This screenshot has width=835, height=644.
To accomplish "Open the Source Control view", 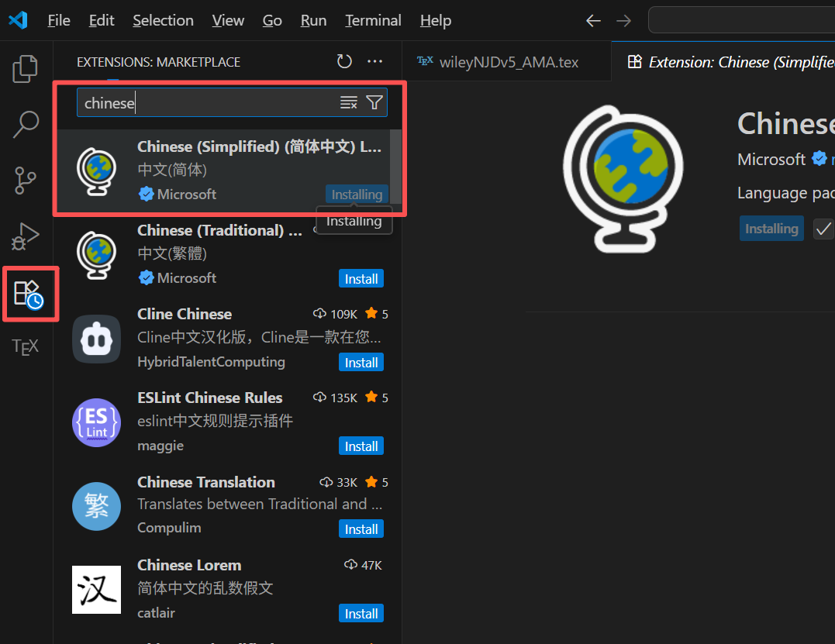I will [25, 180].
